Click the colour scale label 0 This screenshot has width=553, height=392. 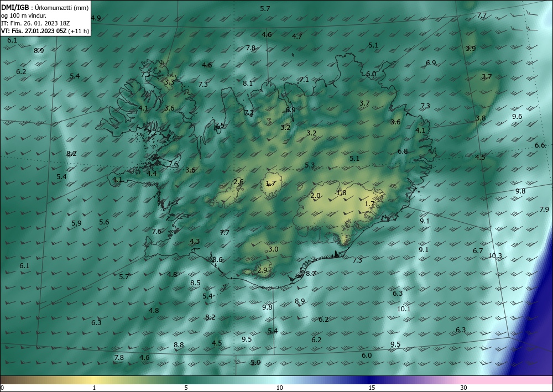[2, 388]
